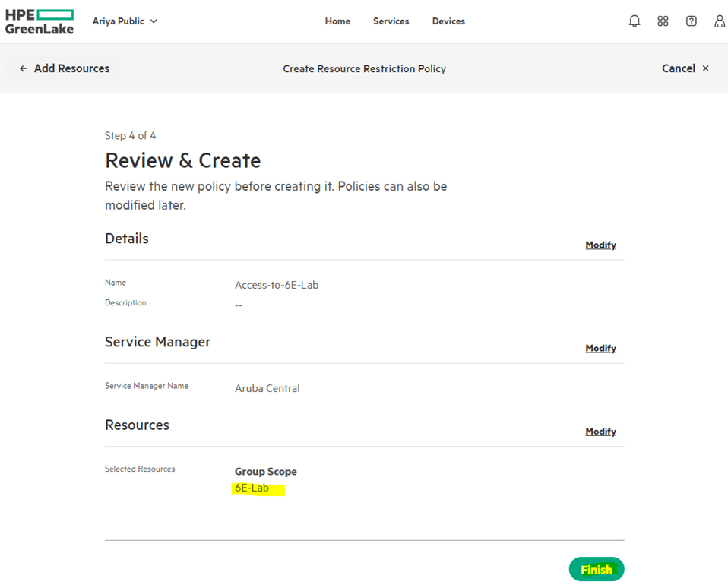The width and height of the screenshot is (728, 588).
Task: Open the notifications bell
Action: coord(635,21)
